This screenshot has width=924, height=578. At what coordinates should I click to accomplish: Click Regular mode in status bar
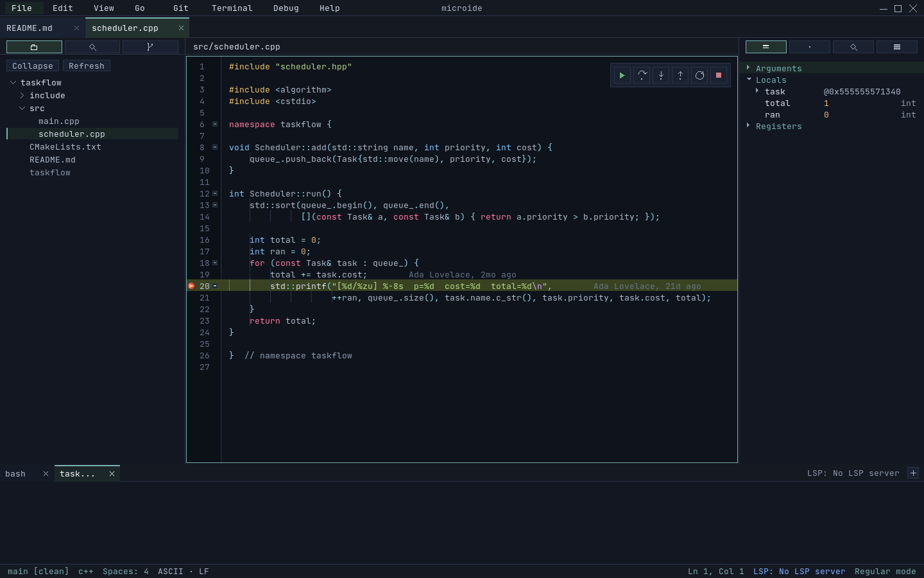(886, 572)
